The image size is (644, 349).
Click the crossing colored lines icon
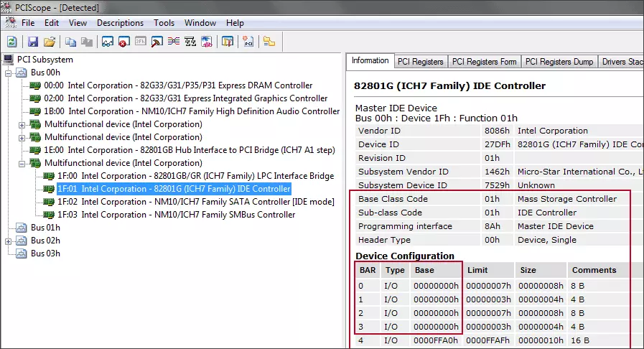pyautogui.click(x=173, y=42)
